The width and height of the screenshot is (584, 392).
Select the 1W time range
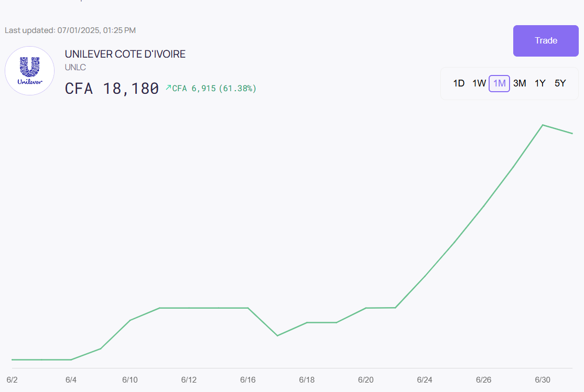(479, 83)
